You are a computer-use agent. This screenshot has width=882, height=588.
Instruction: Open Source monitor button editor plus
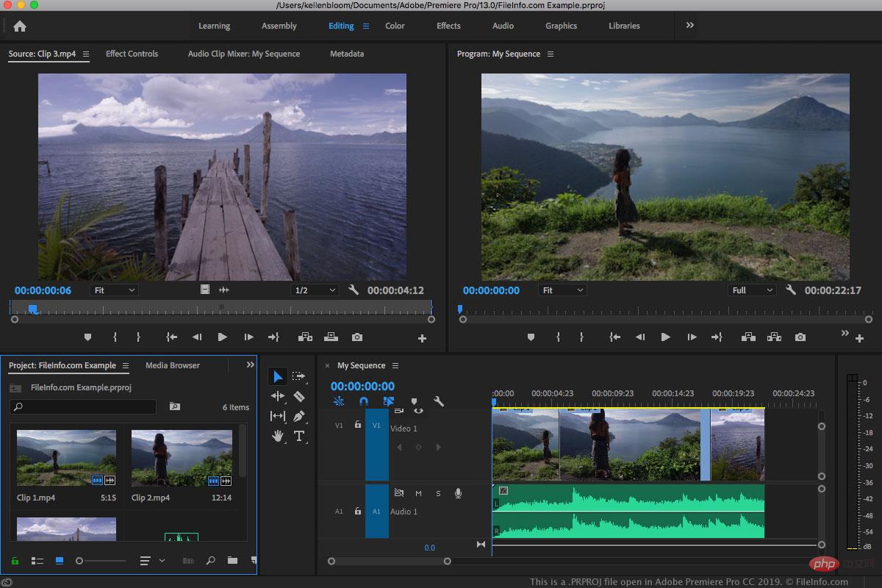[422, 339]
